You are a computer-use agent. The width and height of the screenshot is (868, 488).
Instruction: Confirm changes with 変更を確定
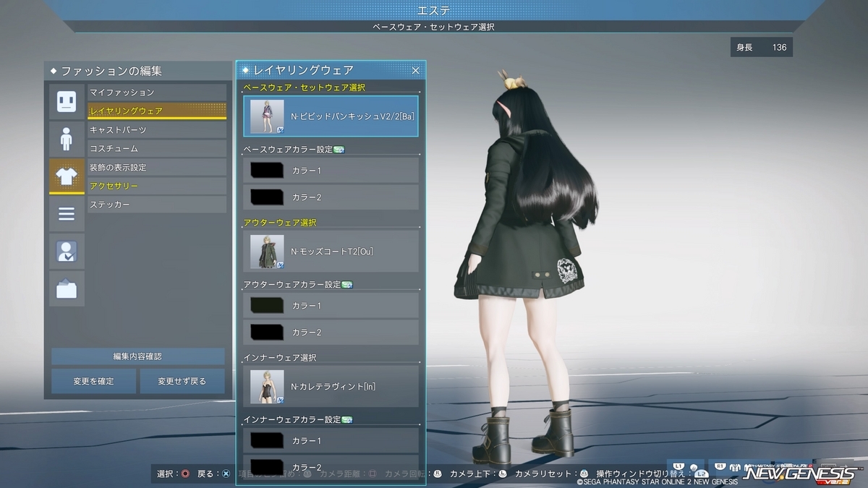click(x=93, y=381)
